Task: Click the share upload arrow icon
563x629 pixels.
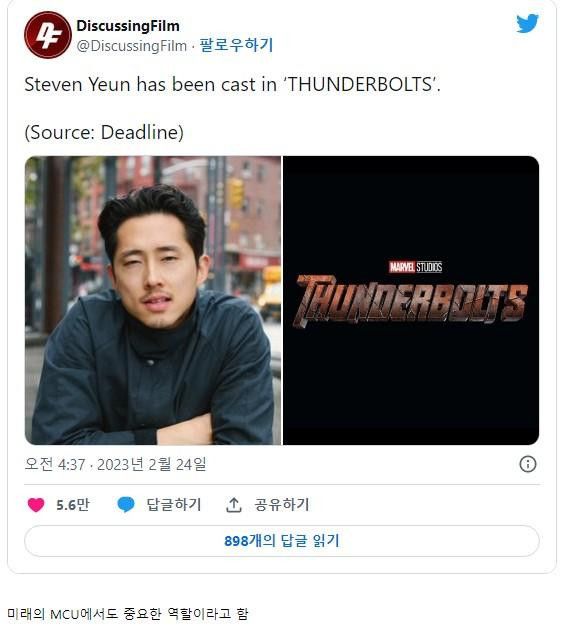Action: 234,505
